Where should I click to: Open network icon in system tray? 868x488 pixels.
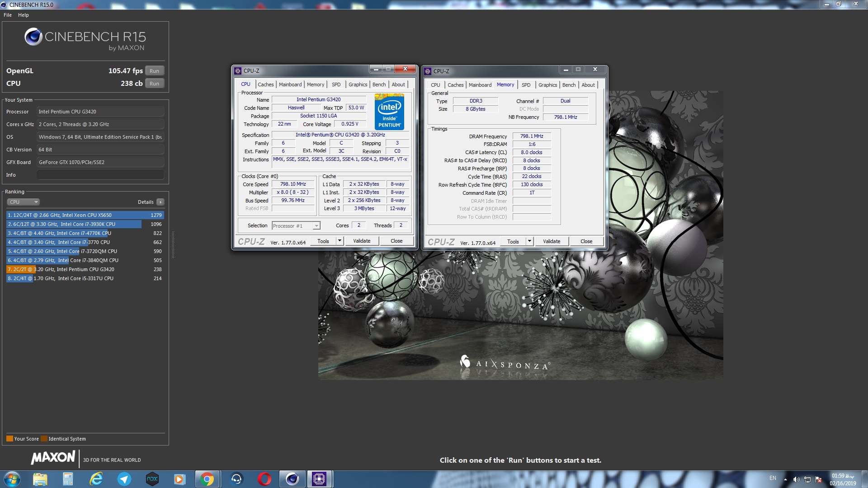tap(807, 479)
